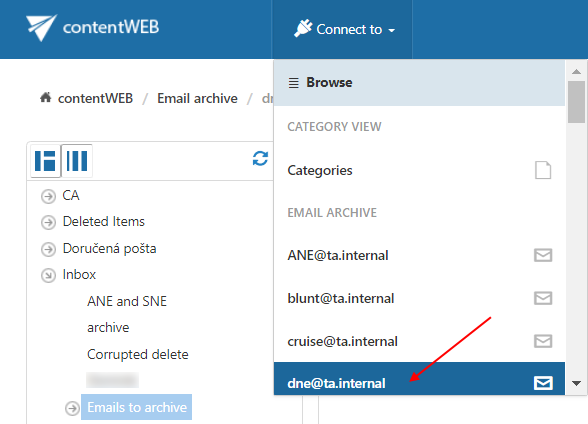Image resolution: width=588 pixels, height=424 pixels.
Task: Click the Categories document icon
Action: [543, 171]
